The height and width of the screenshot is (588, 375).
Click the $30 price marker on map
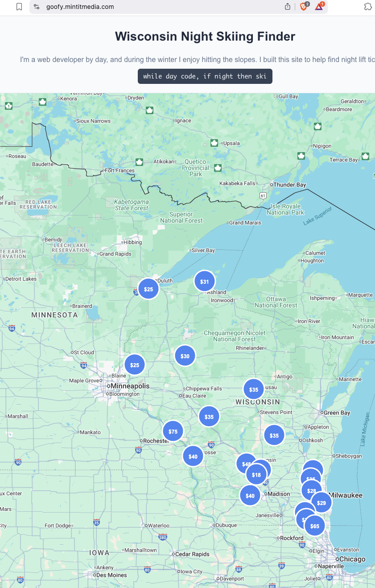click(x=185, y=356)
